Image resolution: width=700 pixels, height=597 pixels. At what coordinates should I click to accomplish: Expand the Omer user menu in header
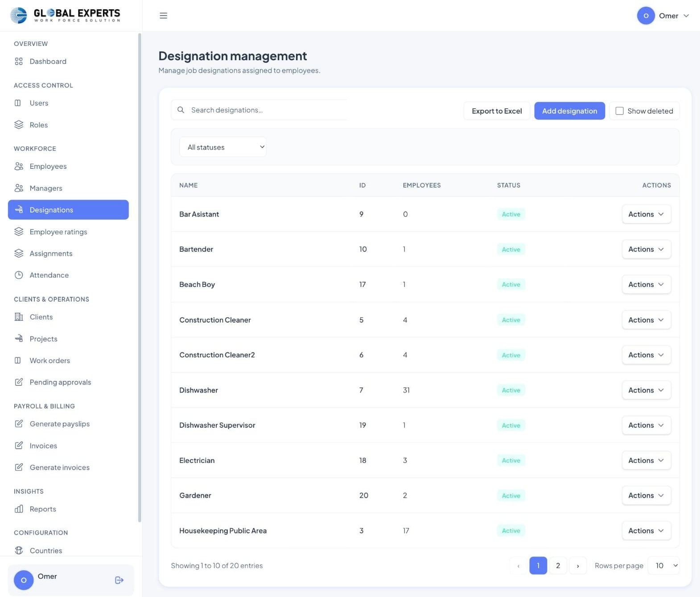coord(663,16)
